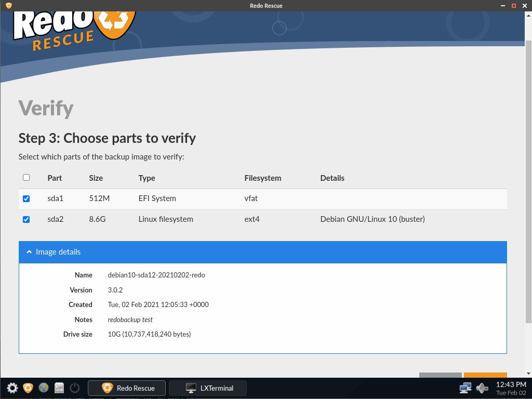Screen dimensions: 532x399
Task: Click the 'Part' column header
Action: pos(55,178)
